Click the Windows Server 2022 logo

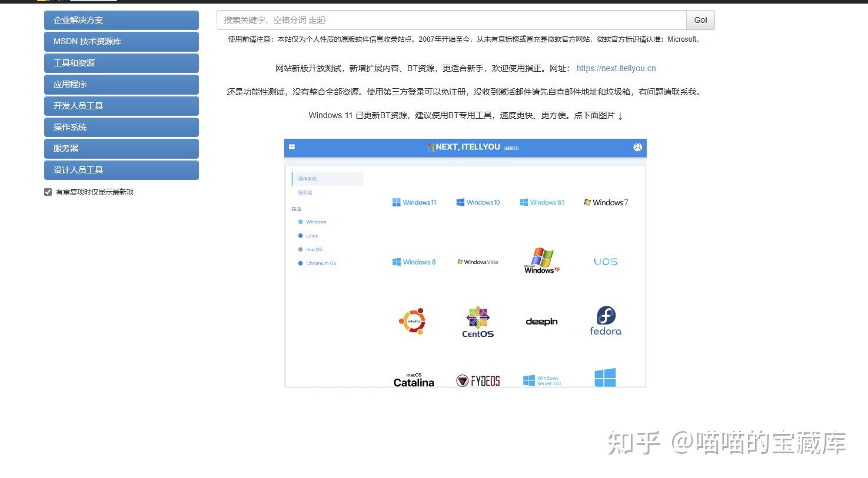point(542,381)
